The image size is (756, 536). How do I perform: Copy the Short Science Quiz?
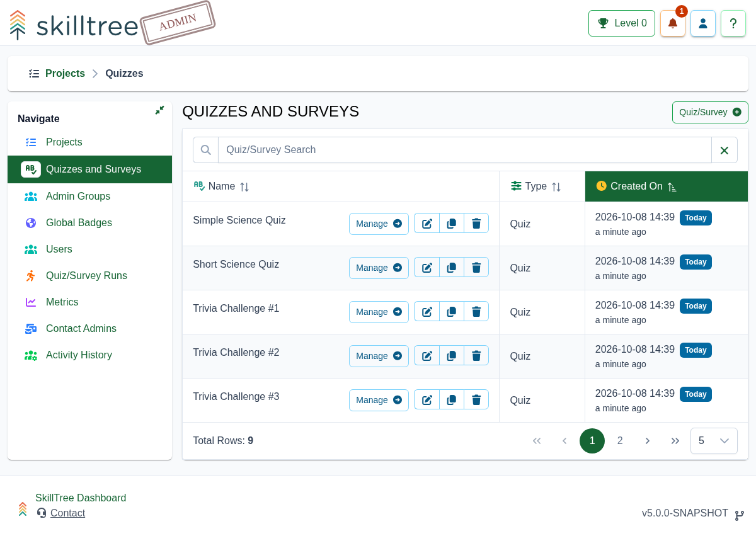point(452,267)
